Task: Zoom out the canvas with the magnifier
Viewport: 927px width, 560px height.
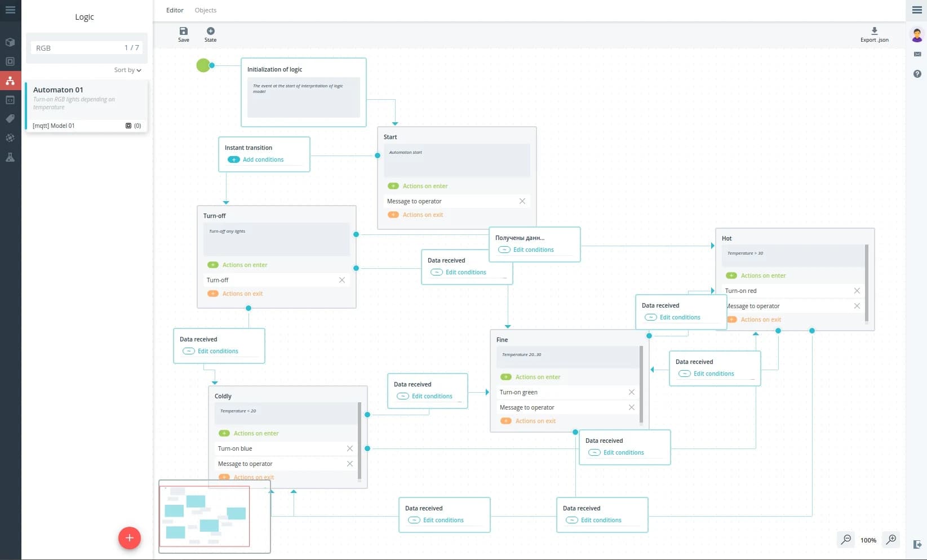Action: (846, 540)
